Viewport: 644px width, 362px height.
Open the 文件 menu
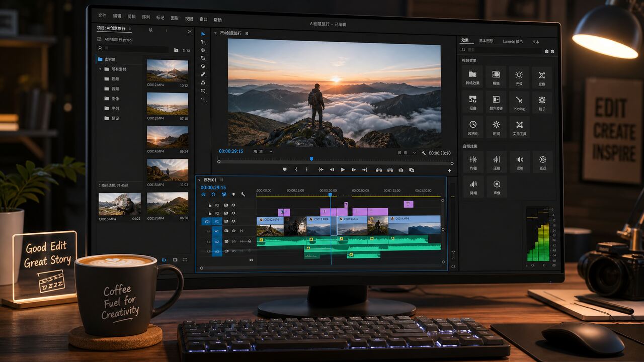point(102,16)
